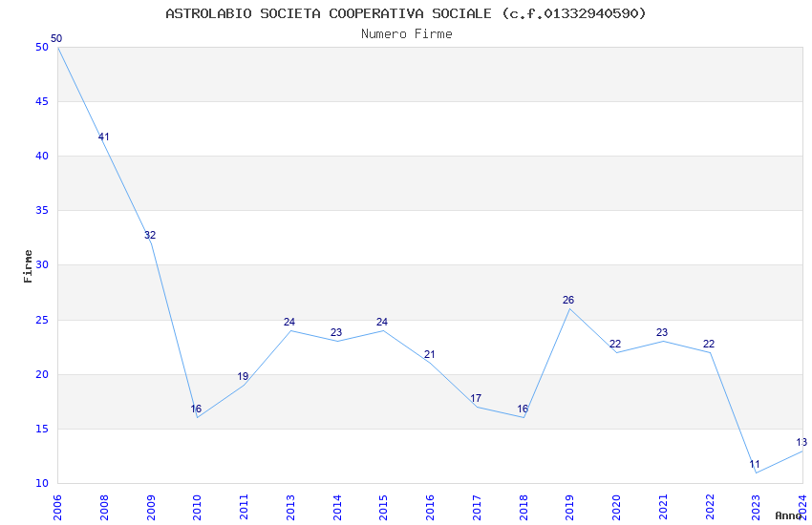812x525 pixels.
Task: Select the 41 value point for 2008
Action: click(103, 137)
